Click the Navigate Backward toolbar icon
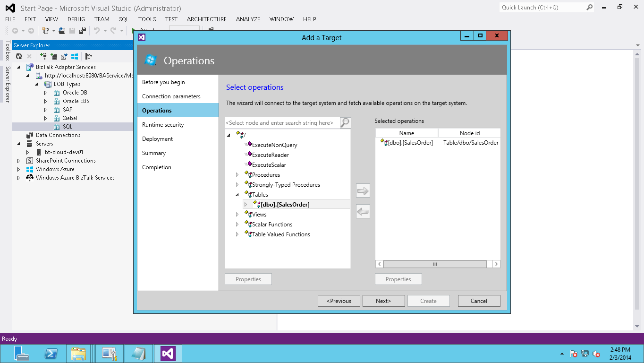Viewport: 644px width, 363px height. tap(16, 31)
